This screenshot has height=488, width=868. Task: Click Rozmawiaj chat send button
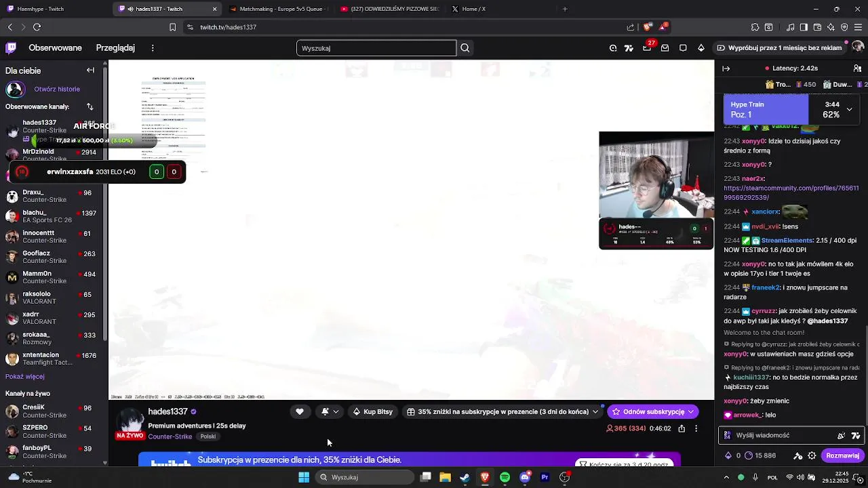[x=843, y=455]
